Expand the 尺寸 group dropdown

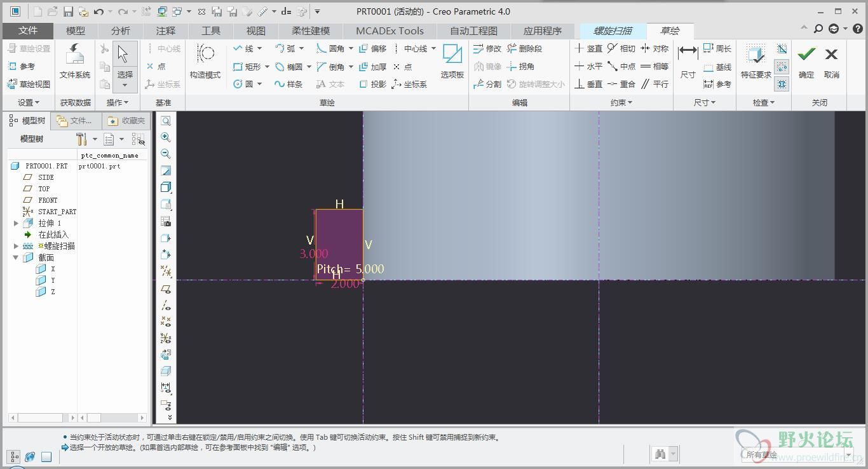[705, 102]
